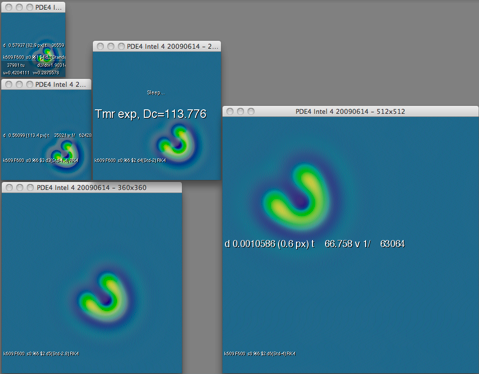
Task: Zoom the 512x512 PDE4 window
Action: tap(251, 111)
